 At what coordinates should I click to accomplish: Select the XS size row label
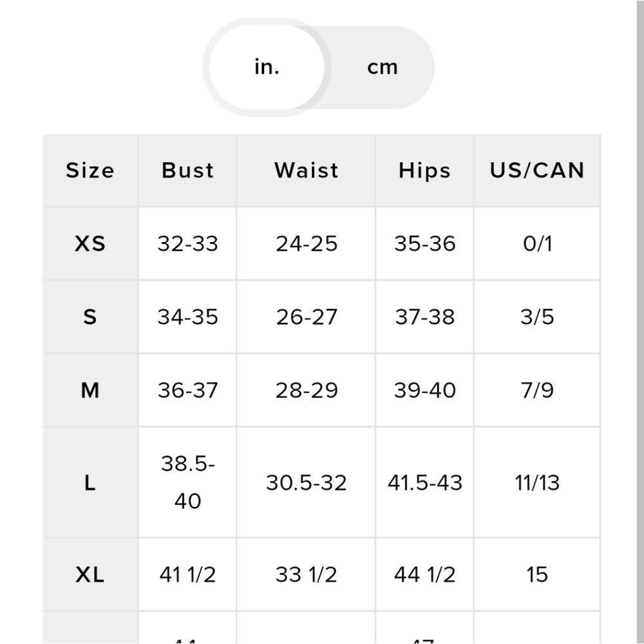tap(90, 244)
